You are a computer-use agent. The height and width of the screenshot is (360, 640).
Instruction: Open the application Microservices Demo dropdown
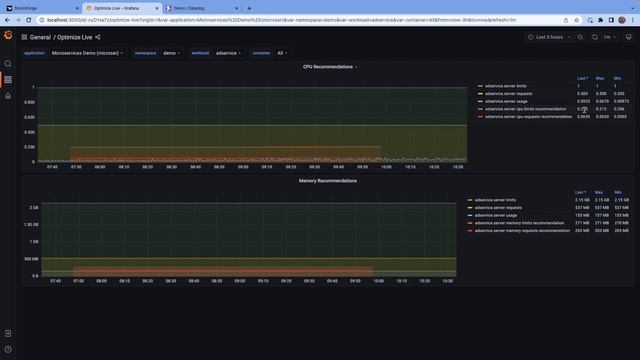coord(87,53)
